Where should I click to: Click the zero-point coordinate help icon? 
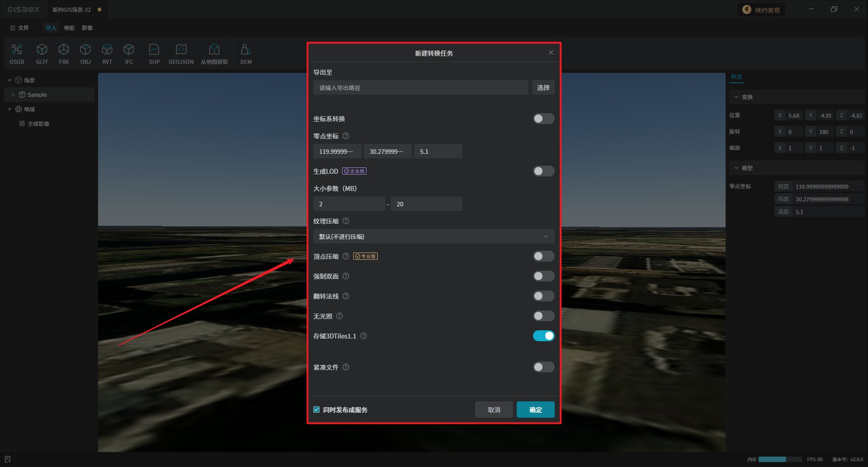[346, 136]
